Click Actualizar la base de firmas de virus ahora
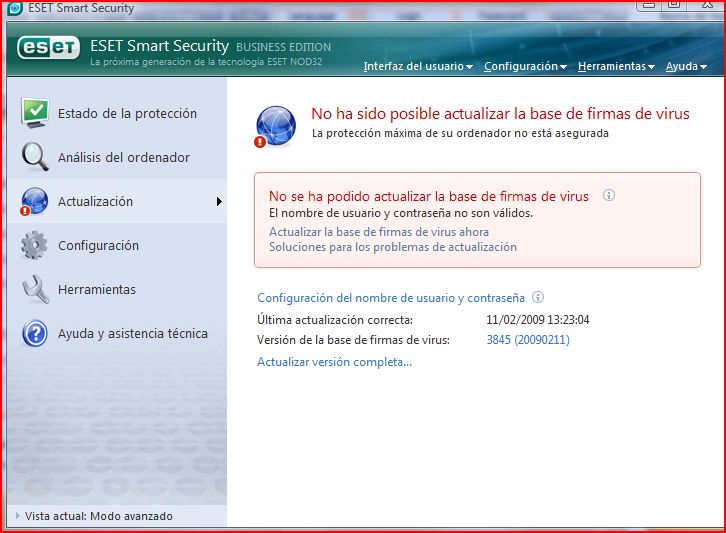Screen dimensions: 726x533 (x=379, y=232)
